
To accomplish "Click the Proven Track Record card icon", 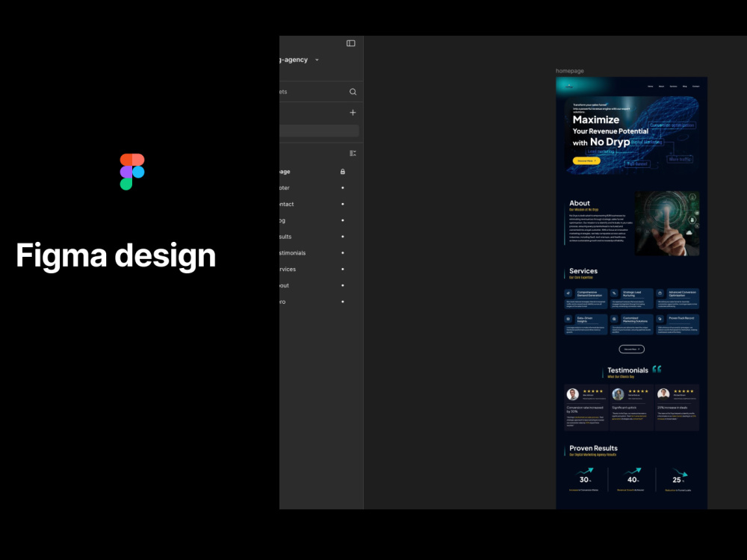I will pos(660,319).
